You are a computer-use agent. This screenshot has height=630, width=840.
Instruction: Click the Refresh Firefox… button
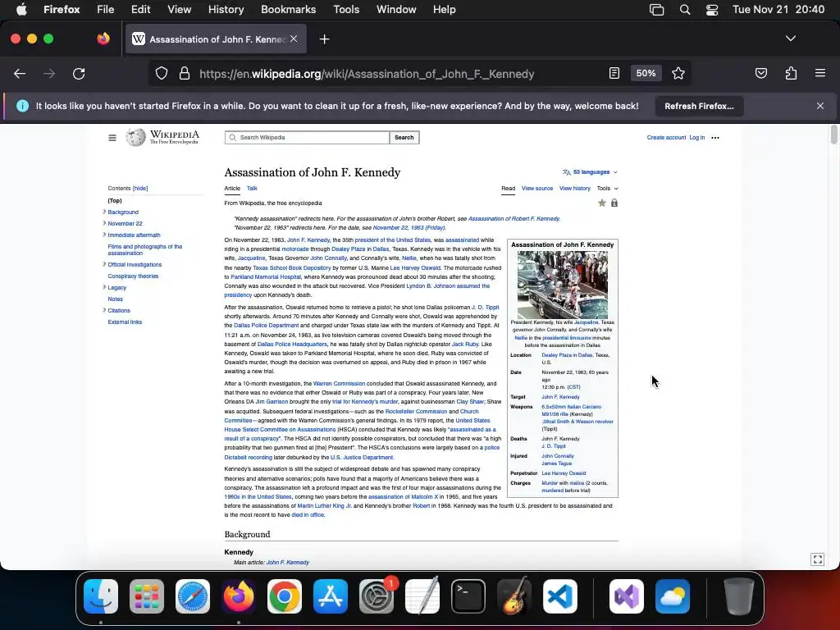(x=699, y=106)
